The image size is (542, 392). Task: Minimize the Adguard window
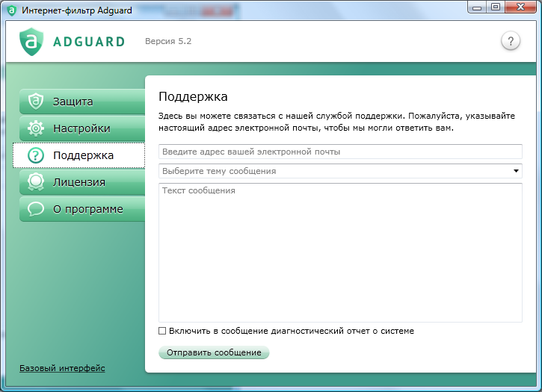point(477,7)
